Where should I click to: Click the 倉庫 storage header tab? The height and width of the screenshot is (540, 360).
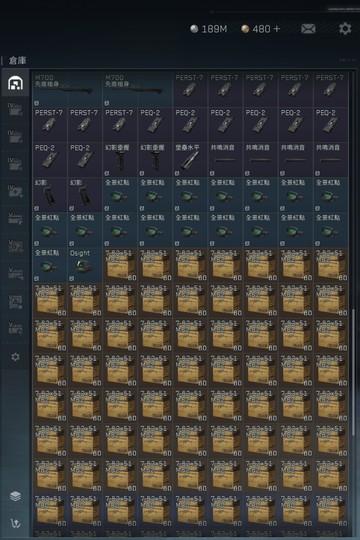[x=17, y=61]
